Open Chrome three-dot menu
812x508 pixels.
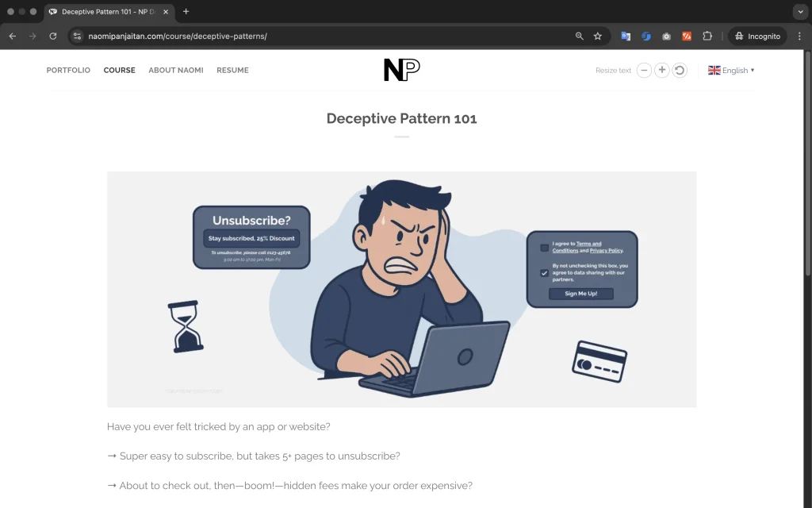click(799, 37)
